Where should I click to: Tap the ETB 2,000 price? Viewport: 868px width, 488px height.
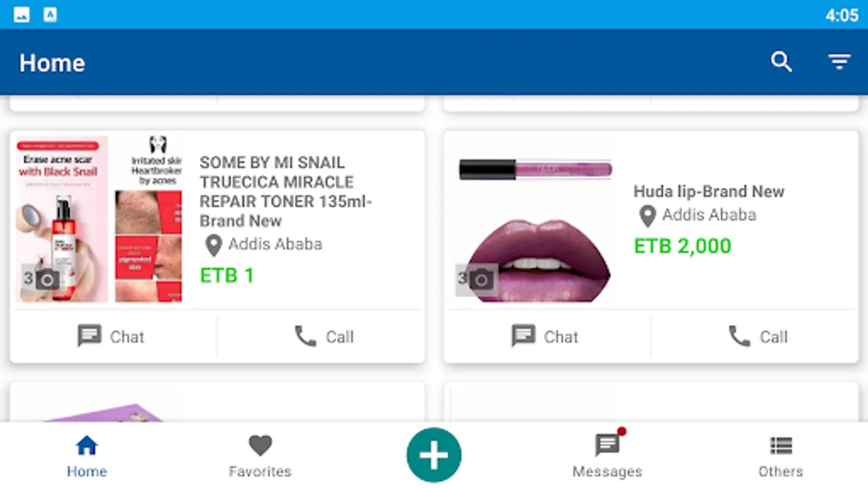coord(682,246)
